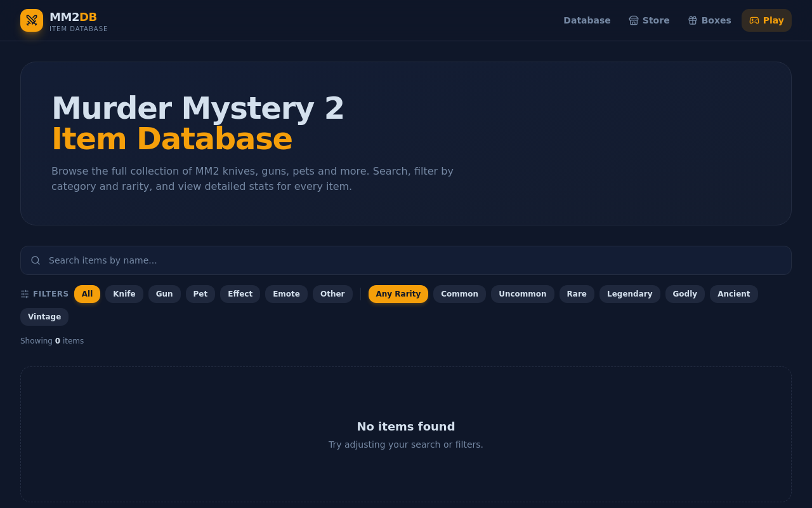Filter items by Other category
The image size is (812, 508).
point(332,294)
